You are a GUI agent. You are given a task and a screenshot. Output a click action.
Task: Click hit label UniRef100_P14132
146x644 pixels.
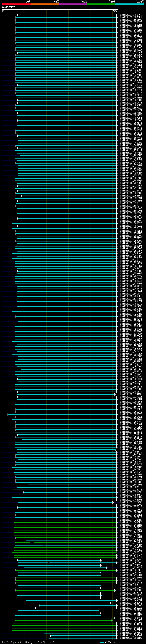click(131, 394)
